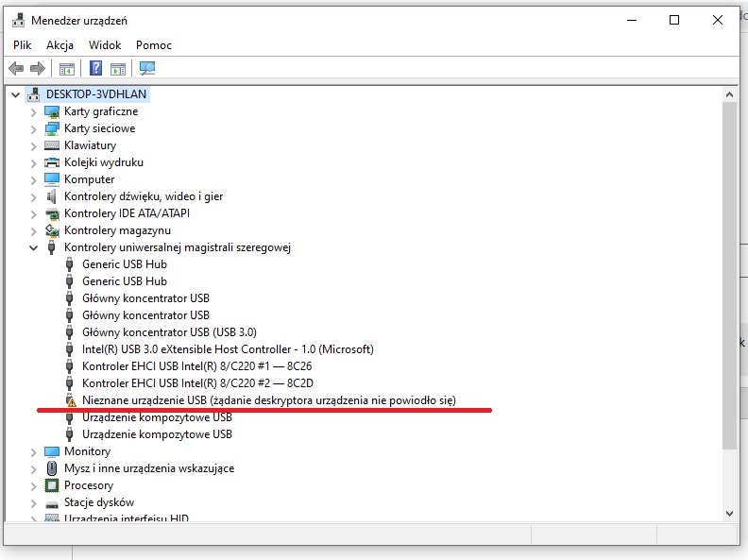Expand Kontrolery dźwięku, wideo i gier
748x560 pixels.
(x=33, y=197)
